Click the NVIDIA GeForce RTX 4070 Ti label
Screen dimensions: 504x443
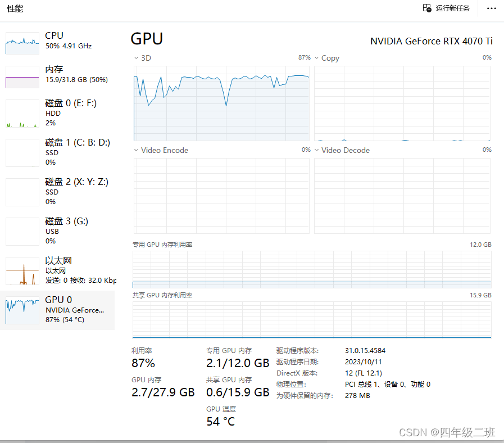click(431, 40)
